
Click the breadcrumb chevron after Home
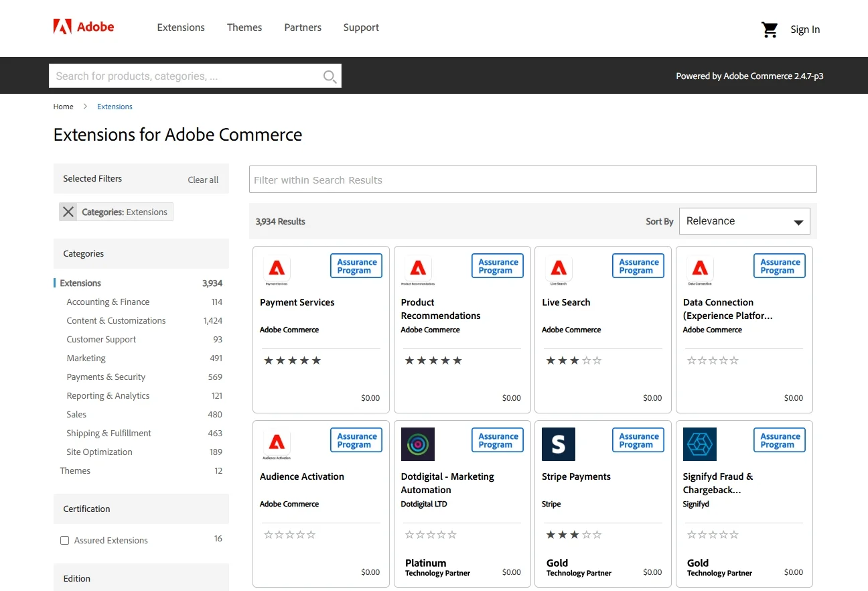pos(85,107)
